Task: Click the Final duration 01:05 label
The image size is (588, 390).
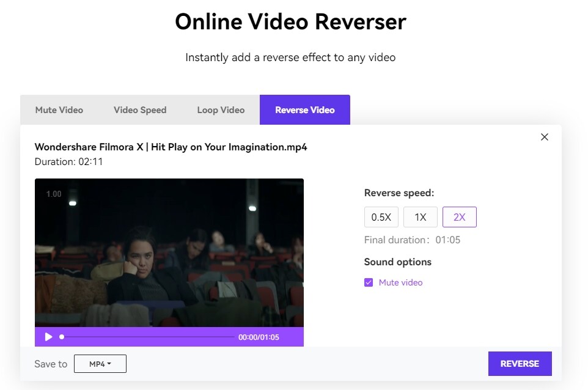Action: pyautogui.click(x=413, y=240)
